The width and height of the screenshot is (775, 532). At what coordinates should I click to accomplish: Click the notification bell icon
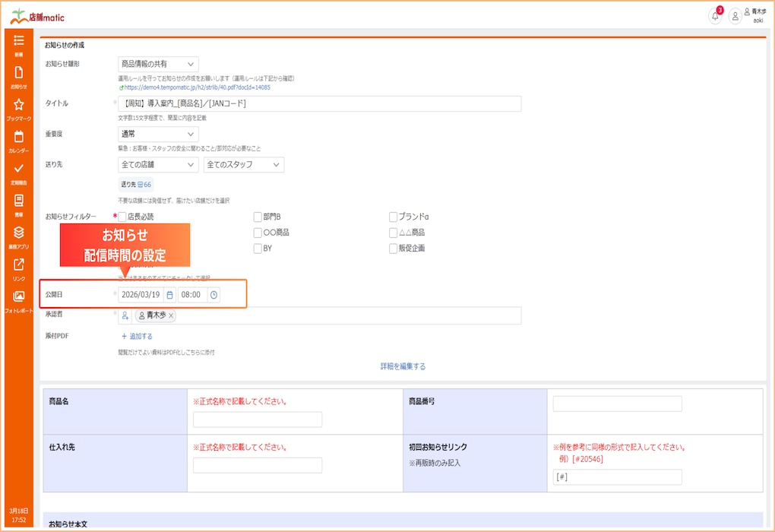[715, 16]
